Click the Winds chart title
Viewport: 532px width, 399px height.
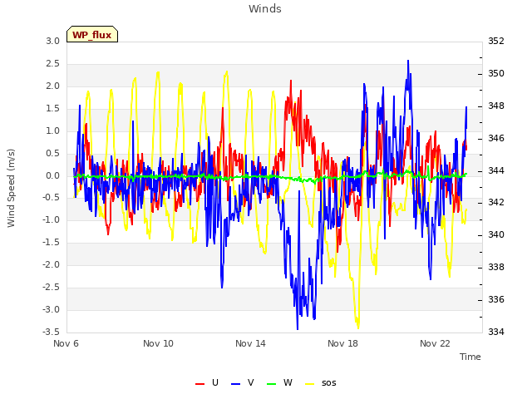[x=265, y=9]
